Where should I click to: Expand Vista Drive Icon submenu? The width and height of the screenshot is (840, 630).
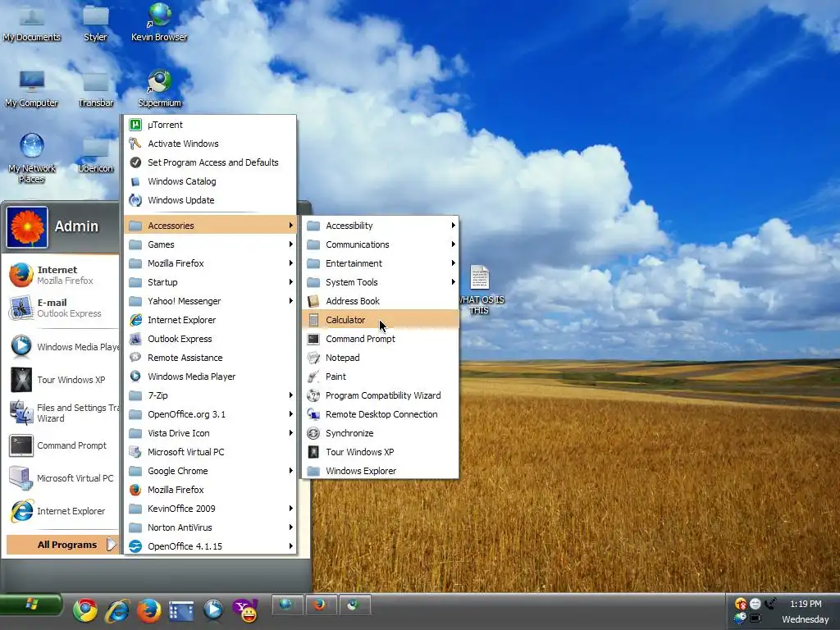click(x=211, y=433)
